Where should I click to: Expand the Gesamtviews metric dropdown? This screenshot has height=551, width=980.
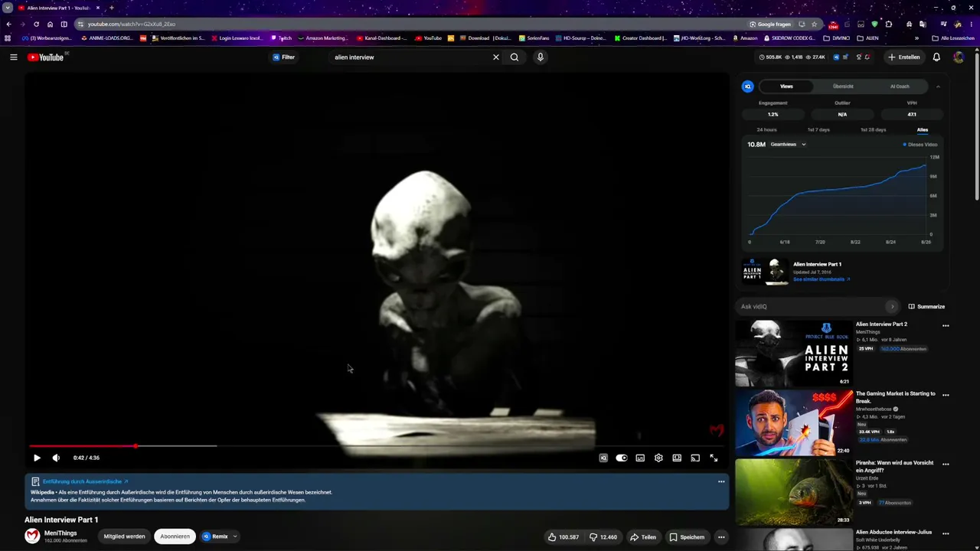tap(789, 145)
